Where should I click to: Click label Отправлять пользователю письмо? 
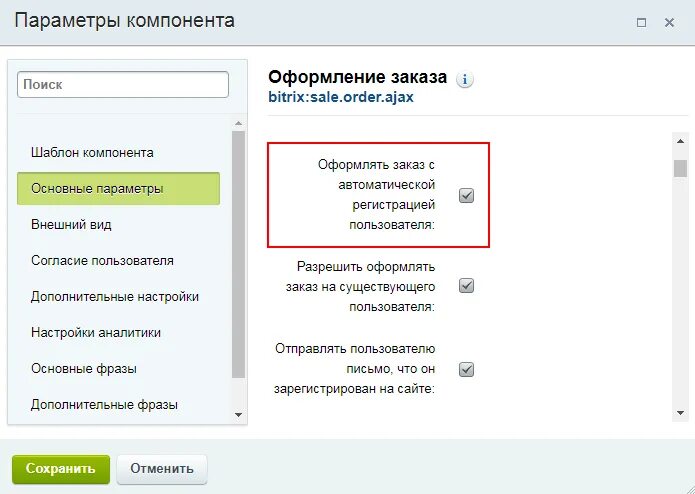(x=355, y=369)
